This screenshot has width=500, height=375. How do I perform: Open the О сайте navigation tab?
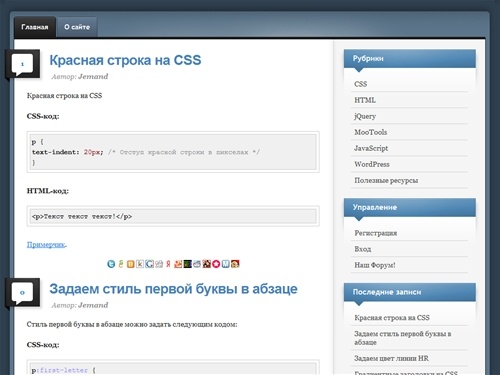77,27
